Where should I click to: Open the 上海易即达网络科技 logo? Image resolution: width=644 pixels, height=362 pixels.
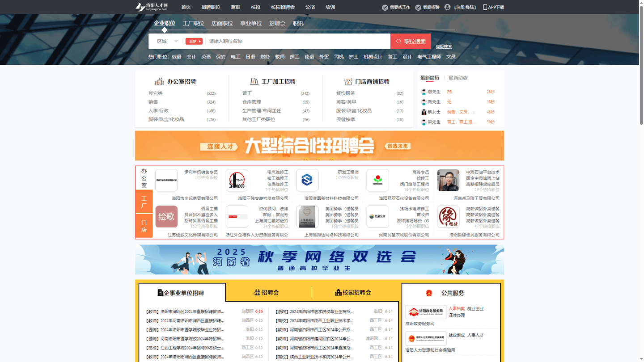point(307,217)
